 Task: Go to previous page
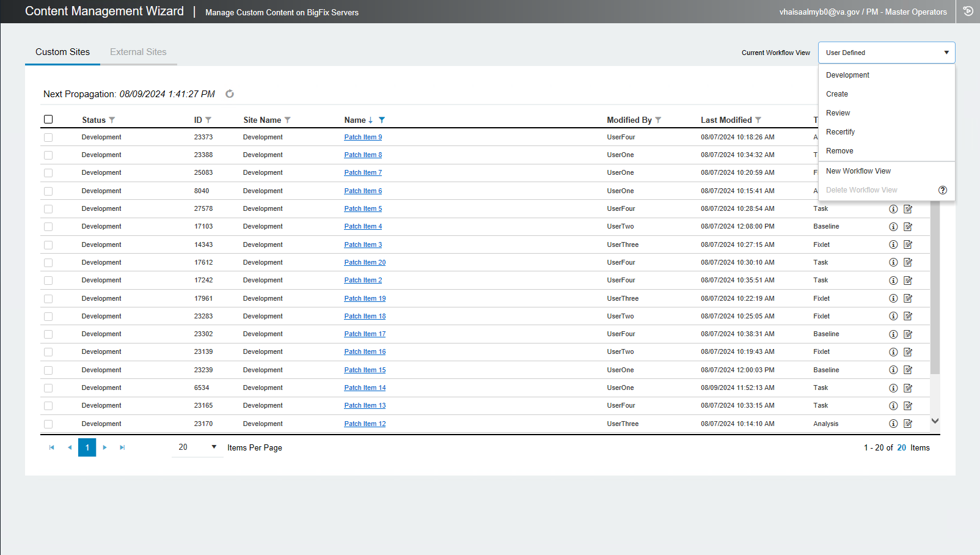70,447
